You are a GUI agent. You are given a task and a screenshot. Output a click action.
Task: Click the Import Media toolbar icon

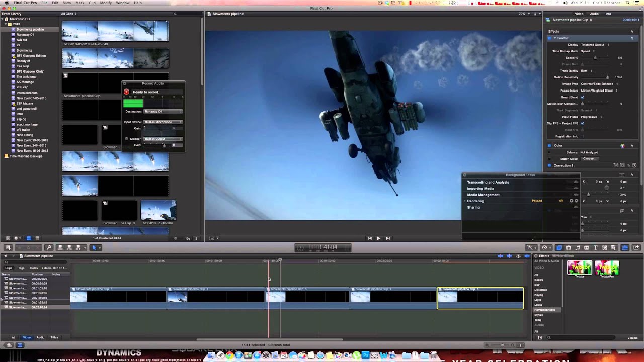(8, 247)
